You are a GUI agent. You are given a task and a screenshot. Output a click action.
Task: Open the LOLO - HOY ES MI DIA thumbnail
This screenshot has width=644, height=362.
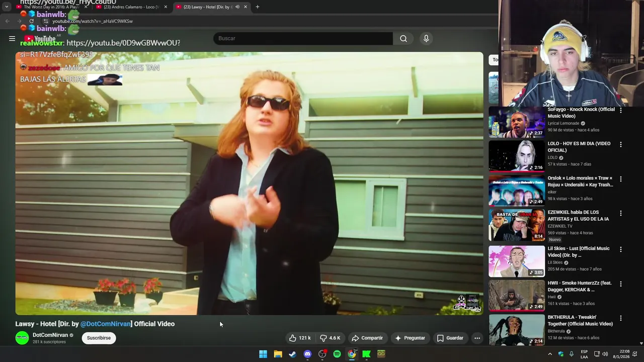click(x=517, y=156)
